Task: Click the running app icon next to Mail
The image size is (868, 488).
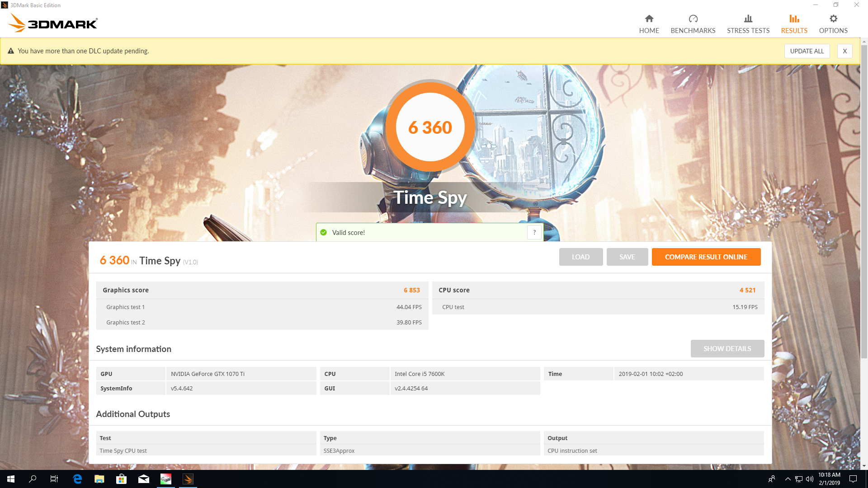Action: [x=166, y=479]
